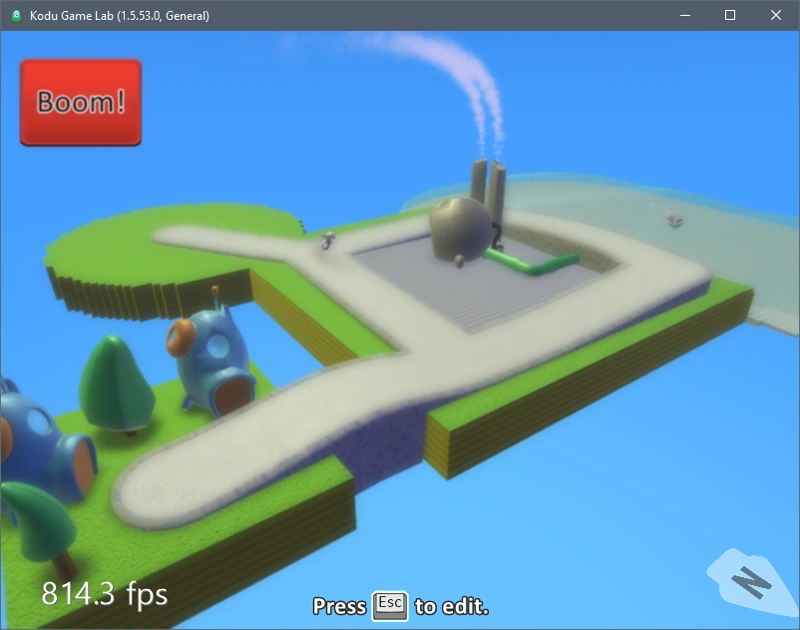This screenshot has width=800, height=630.
Task: Maximize the Kodu Game Lab window
Action: (x=730, y=15)
